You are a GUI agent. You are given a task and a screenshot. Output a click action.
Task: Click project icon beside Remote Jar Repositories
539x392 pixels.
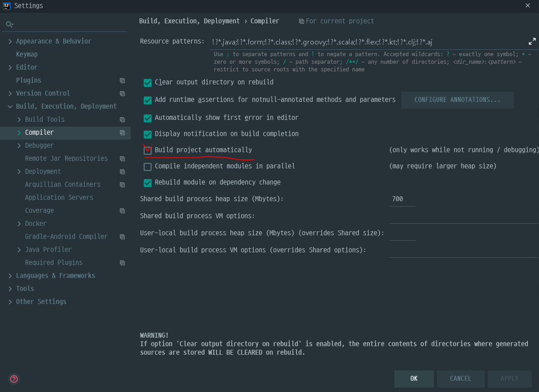pos(122,159)
